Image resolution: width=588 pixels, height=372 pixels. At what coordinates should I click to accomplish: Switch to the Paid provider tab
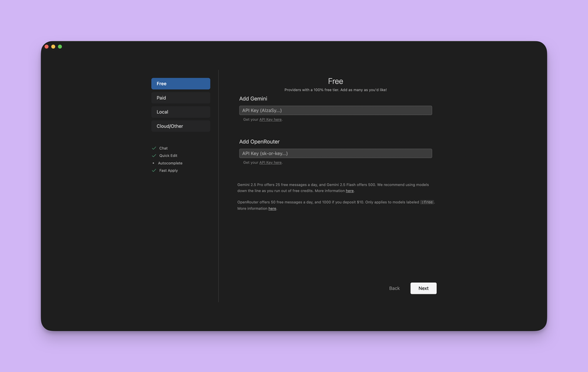point(181,98)
